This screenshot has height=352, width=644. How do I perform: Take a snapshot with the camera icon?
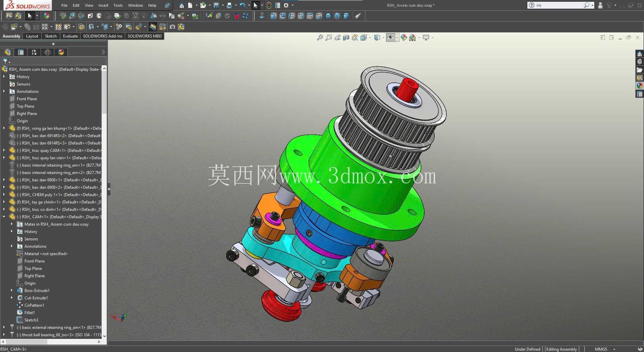(172, 27)
